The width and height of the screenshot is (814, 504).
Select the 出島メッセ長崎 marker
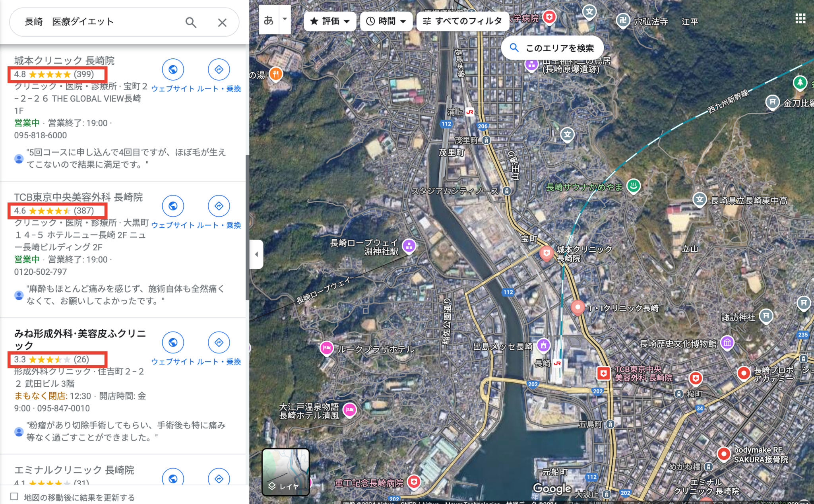click(543, 345)
